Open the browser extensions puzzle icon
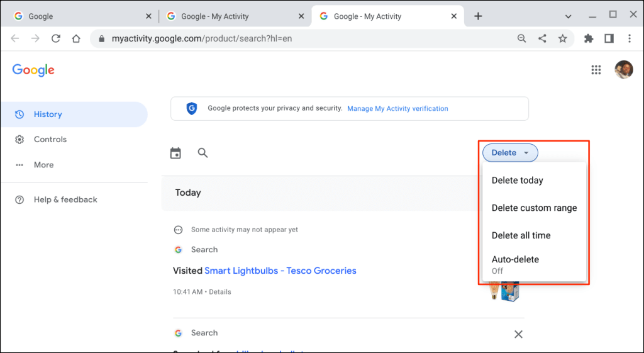The image size is (644, 353). tap(589, 38)
